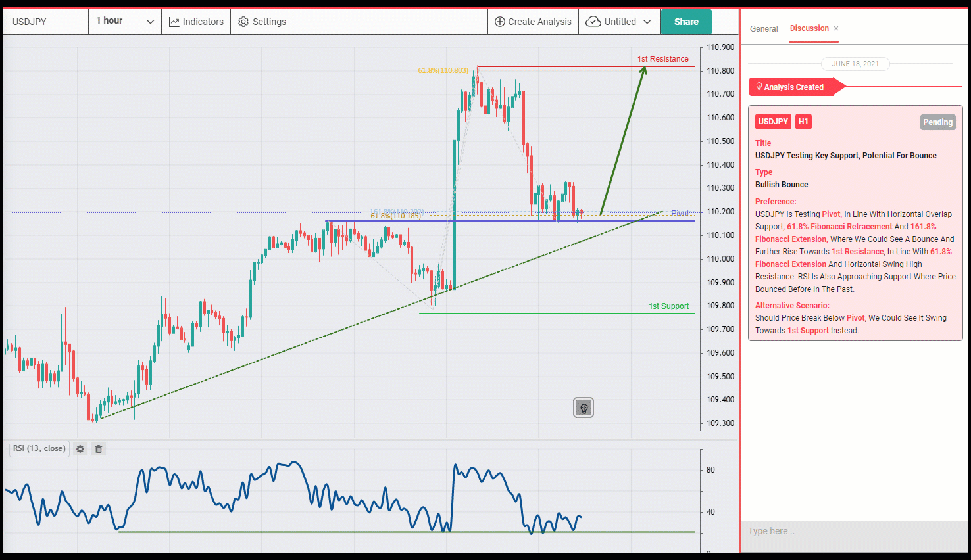The width and height of the screenshot is (971, 560).
Task: Click the 1st Support label on chart
Action: pos(668,306)
